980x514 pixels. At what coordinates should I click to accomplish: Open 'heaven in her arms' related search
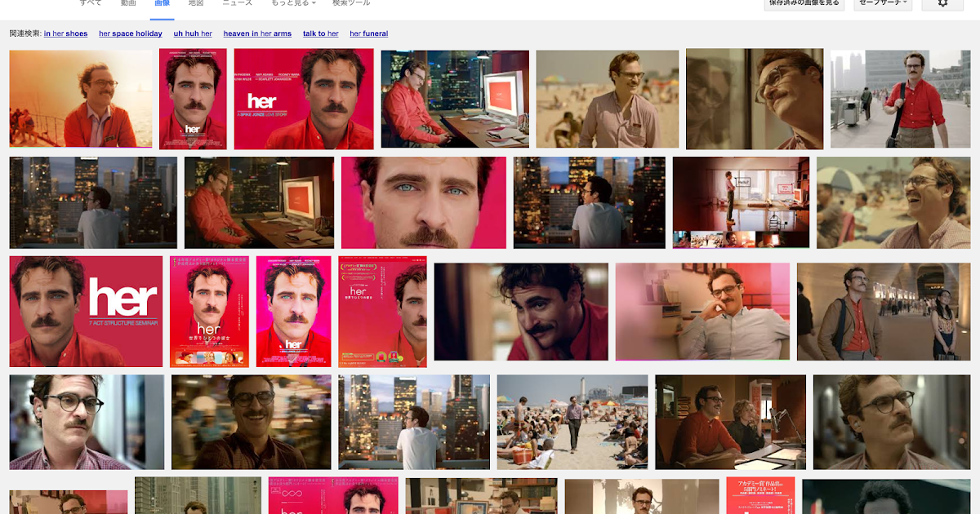(257, 33)
